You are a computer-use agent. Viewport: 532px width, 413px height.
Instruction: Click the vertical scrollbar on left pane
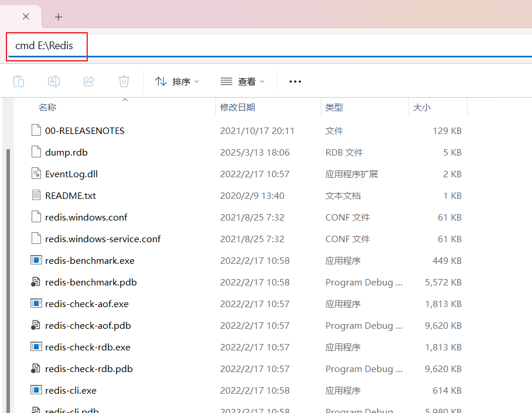pyautogui.click(x=8, y=281)
